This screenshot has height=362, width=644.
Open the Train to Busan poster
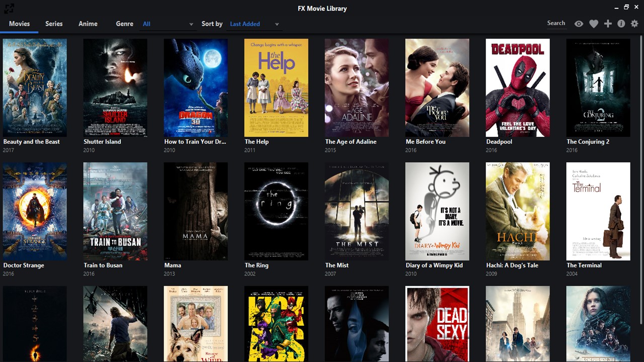(x=115, y=211)
